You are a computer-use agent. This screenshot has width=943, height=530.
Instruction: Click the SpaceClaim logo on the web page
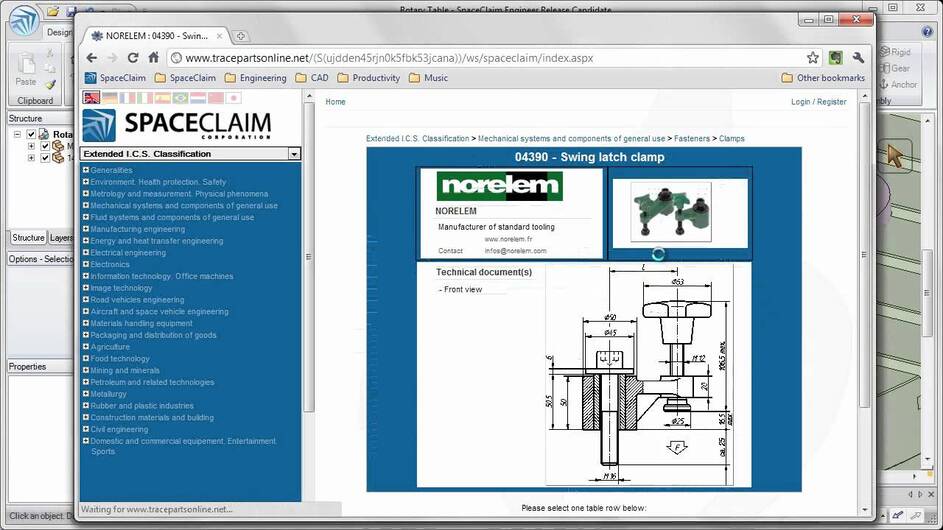click(x=177, y=125)
